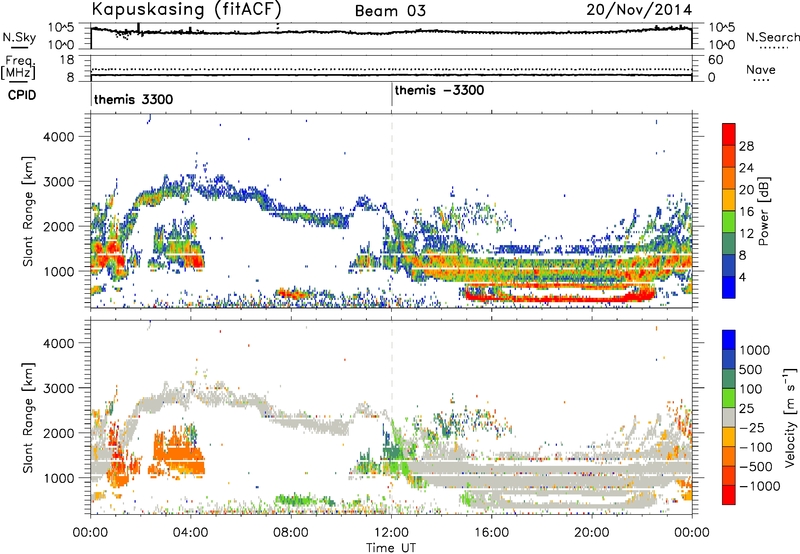Select the "Beam 03" heading
This screenshot has width=800, height=554.
[390, 11]
